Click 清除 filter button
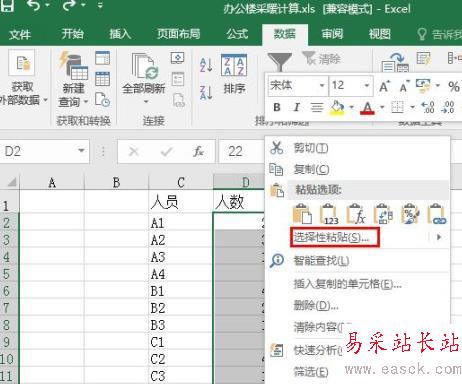 pyautogui.click(x=322, y=59)
